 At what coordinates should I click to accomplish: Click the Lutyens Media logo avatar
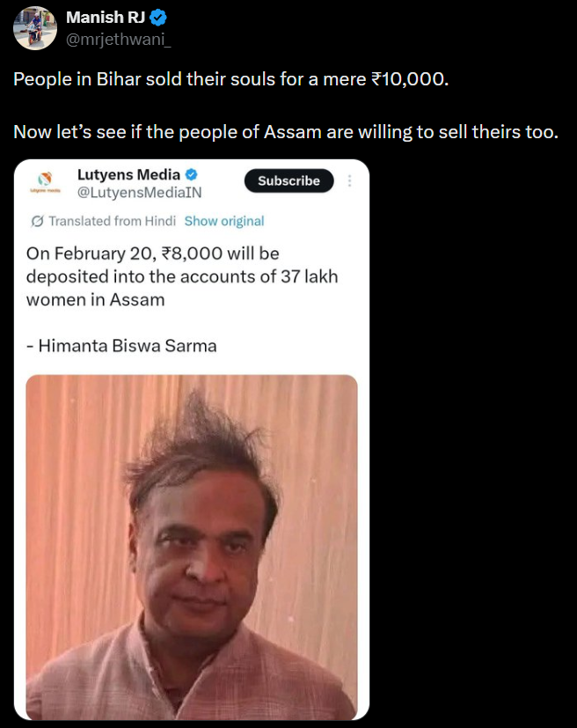(x=47, y=181)
